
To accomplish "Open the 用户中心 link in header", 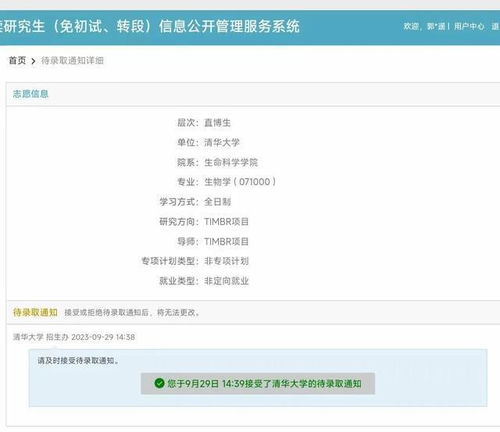I will (469, 26).
